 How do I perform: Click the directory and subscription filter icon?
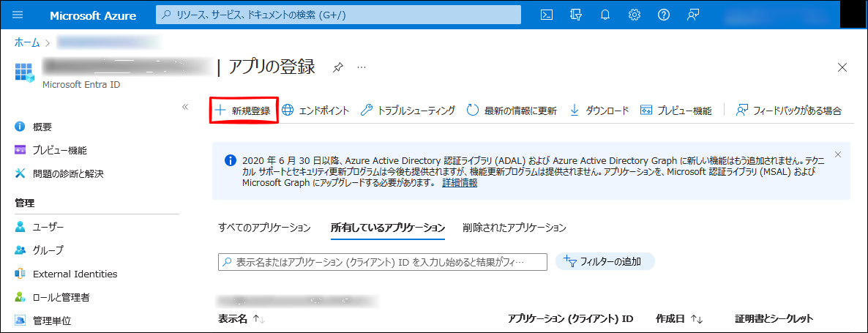coord(576,15)
